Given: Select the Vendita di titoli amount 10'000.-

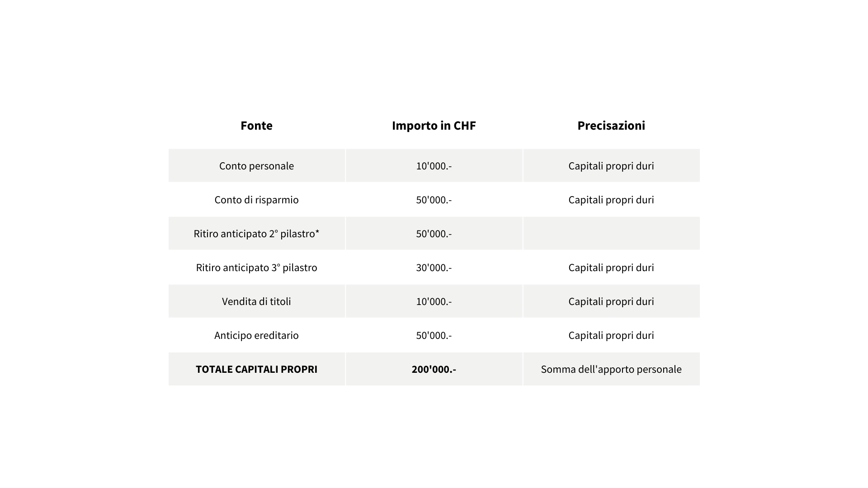Looking at the screenshot, I should (x=434, y=301).
